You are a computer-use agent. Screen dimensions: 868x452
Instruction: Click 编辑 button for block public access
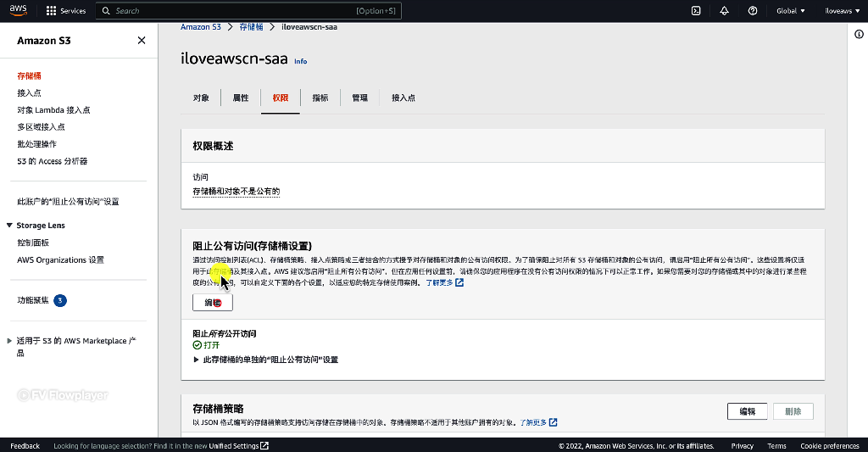213,303
